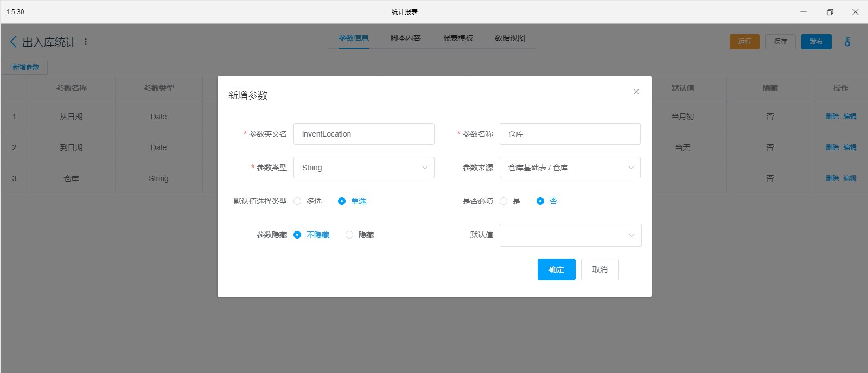Open the three-dot more options menu
This screenshot has height=373, width=868.
(86, 42)
